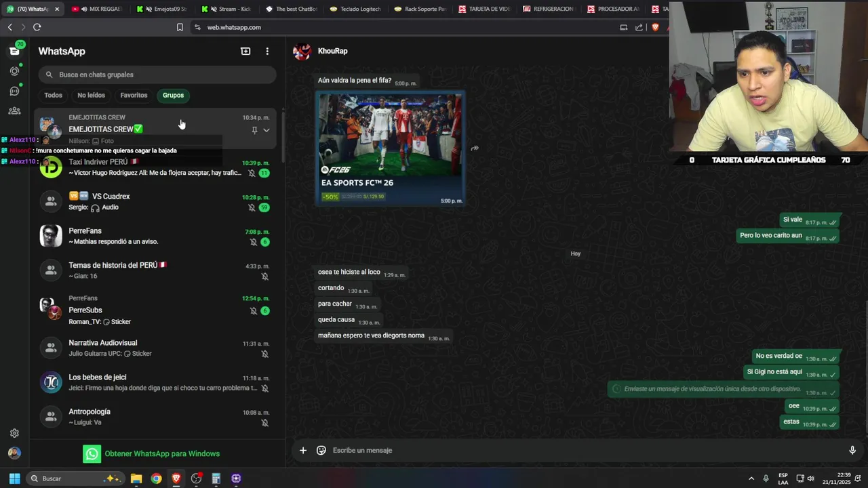Select the Grupos filter tab

tap(173, 96)
